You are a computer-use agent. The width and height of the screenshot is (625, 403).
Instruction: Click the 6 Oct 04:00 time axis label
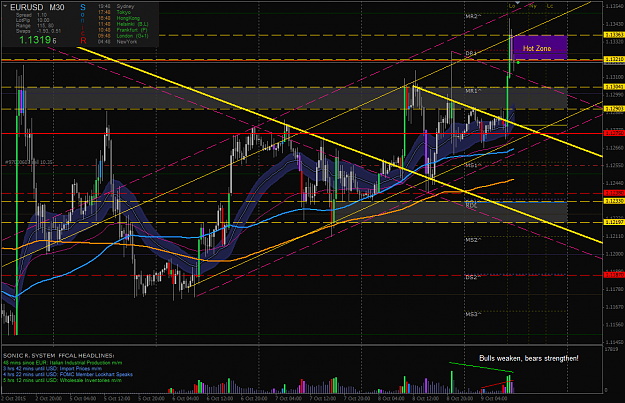click(x=186, y=398)
